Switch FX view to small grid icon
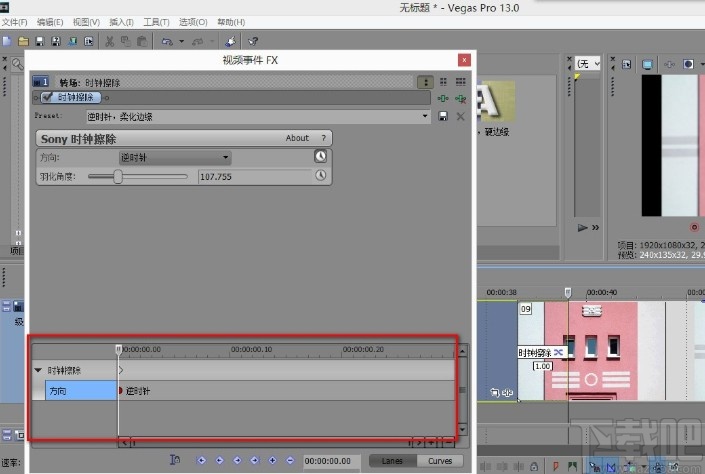The width and height of the screenshot is (705, 474). (x=443, y=81)
